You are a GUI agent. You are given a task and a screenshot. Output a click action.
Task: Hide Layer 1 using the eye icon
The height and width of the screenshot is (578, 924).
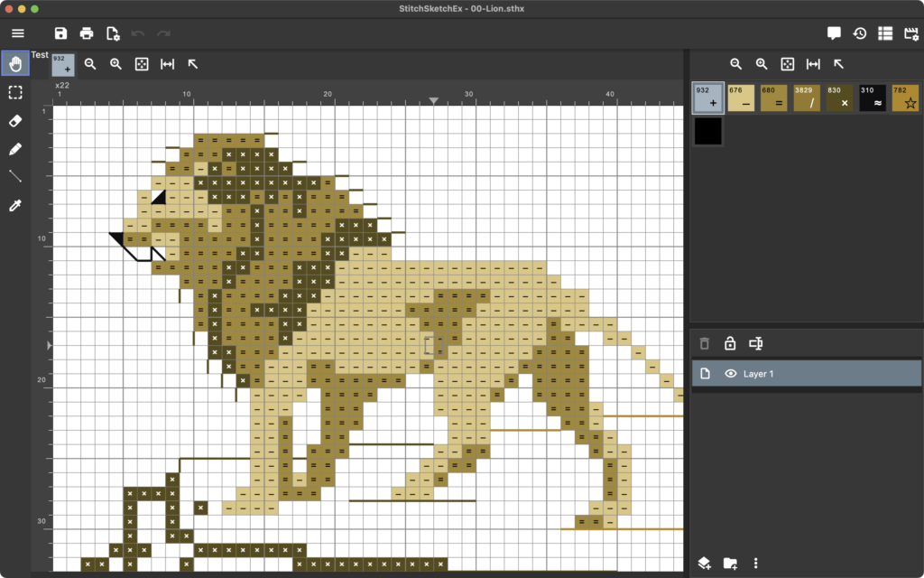(731, 374)
